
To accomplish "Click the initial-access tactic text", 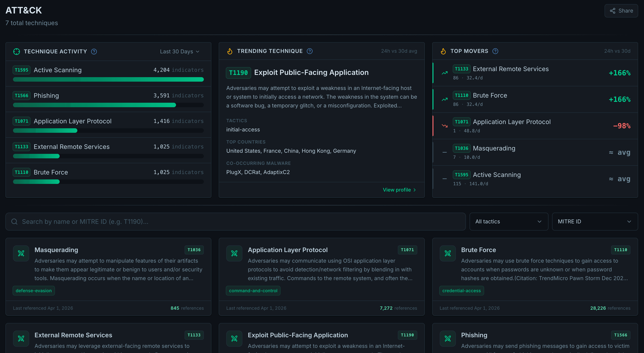I will click(243, 129).
